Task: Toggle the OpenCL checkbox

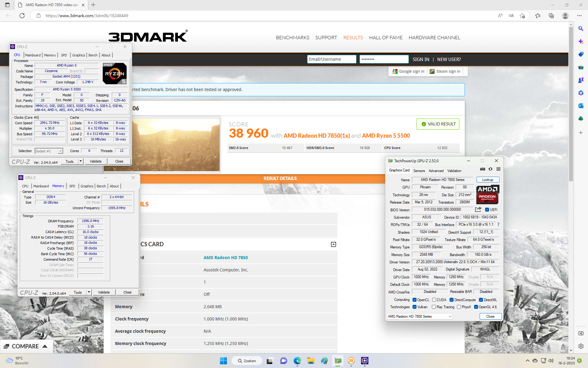Action: tap(414, 300)
